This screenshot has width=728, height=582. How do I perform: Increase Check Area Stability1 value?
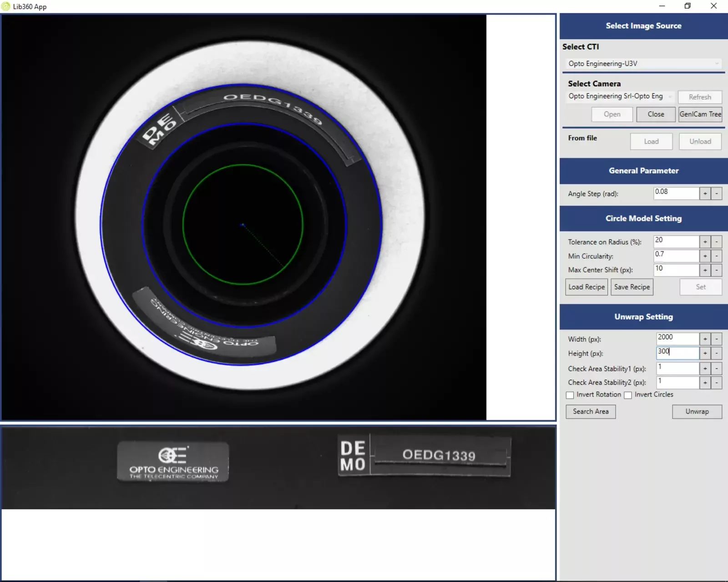click(x=705, y=369)
